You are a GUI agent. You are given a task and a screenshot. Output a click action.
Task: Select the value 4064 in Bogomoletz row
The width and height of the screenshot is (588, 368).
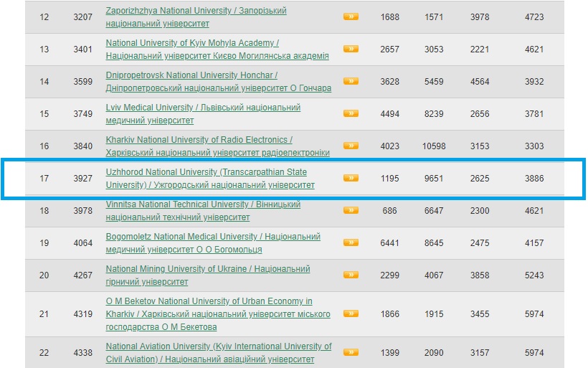(x=83, y=243)
